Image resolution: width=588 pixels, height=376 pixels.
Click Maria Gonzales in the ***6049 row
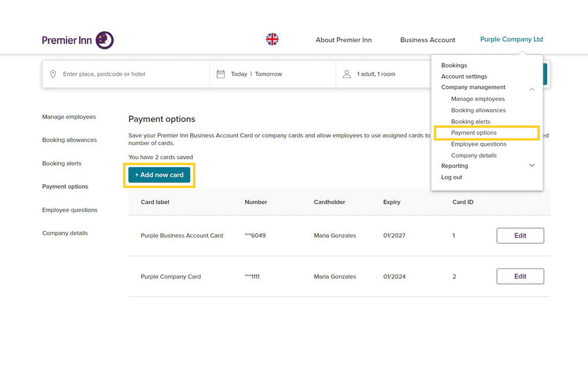tap(335, 236)
